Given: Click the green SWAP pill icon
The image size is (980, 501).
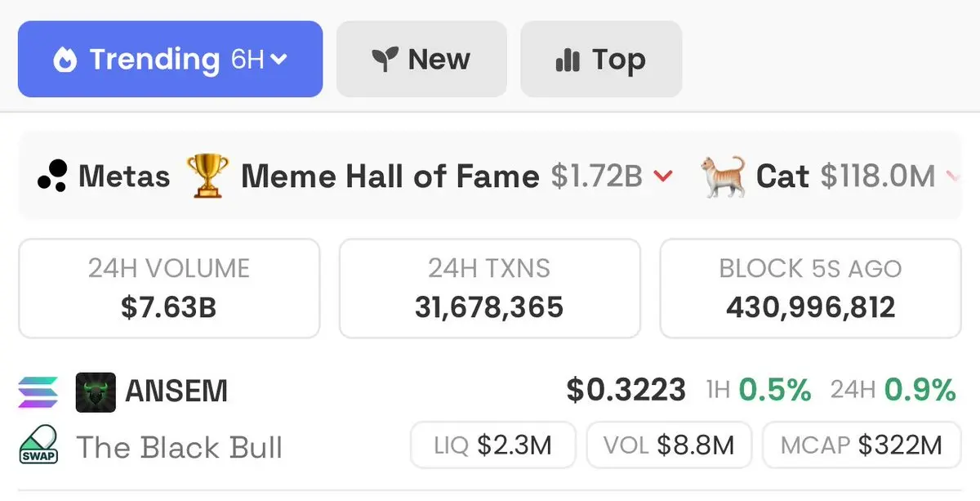Looking at the screenshot, I should click(38, 446).
